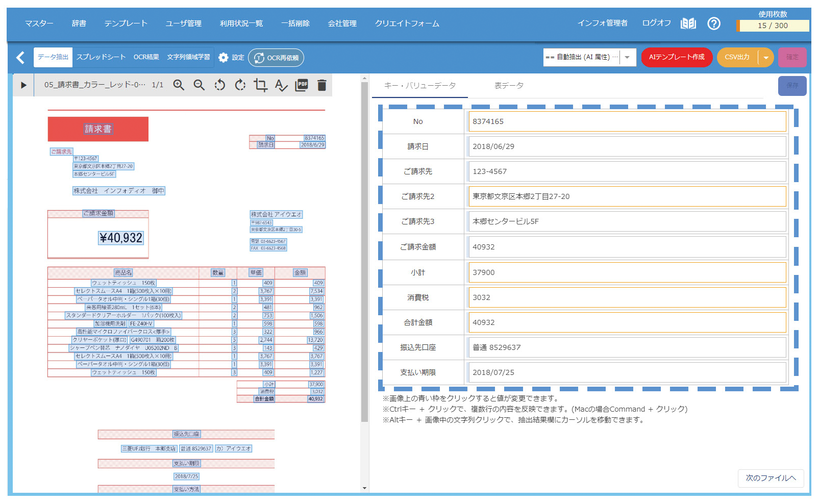Select 株式会社 アイウエオ box in invoice
The image size is (819, 504).
point(277,214)
